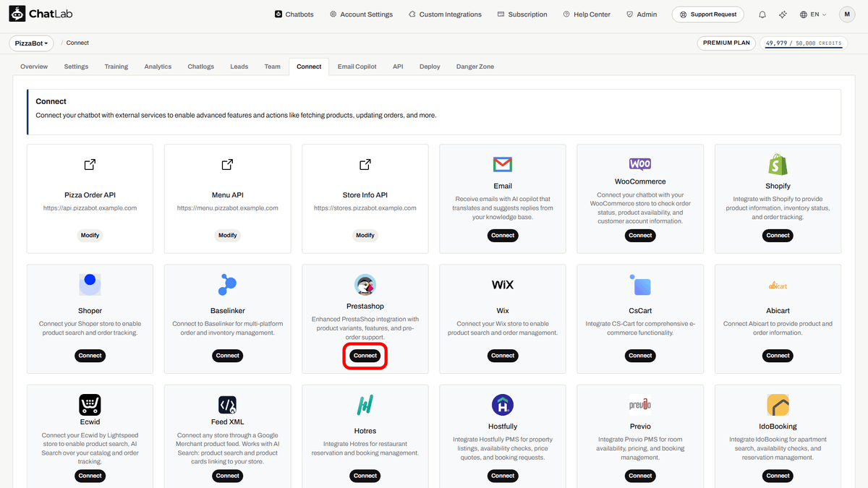Click the credits counter 49,979 / 50,000
The image size is (868, 488).
pos(803,43)
